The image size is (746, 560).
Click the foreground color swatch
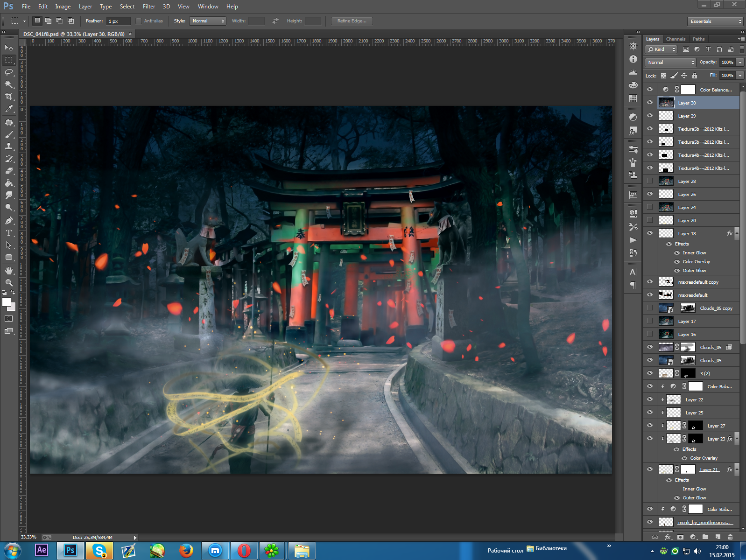(6, 301)
